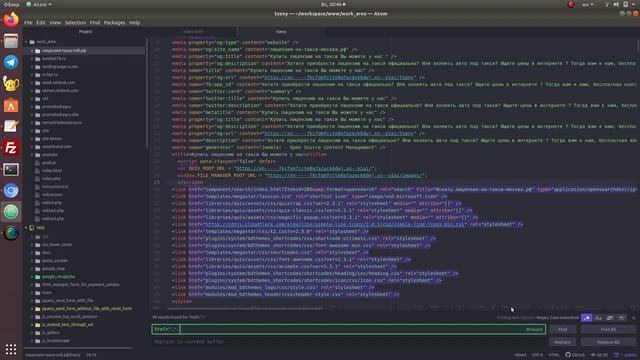The height and width of the screenshot is (360, 640).
Task: Click the red tray indicator icon
Action: [571, 4]
